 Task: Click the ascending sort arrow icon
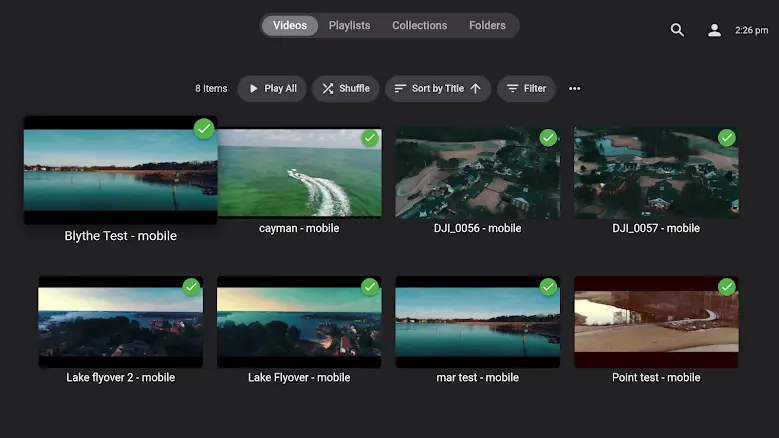point(476,89)
